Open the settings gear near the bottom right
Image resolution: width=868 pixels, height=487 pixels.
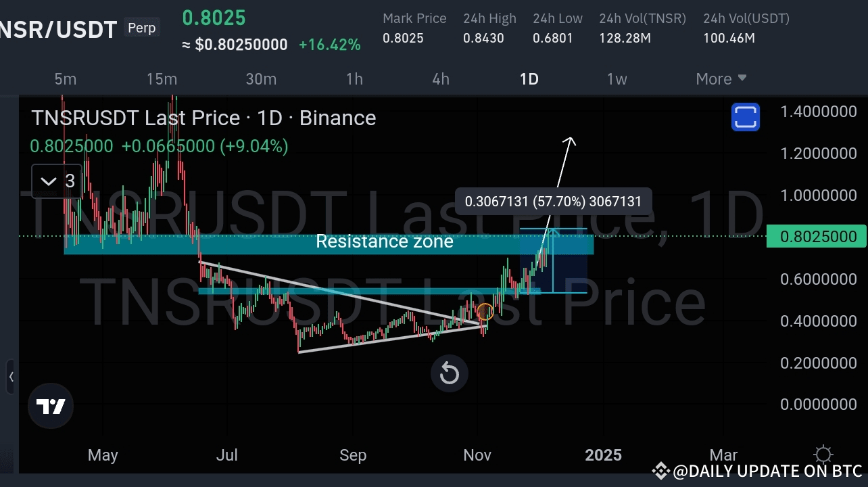(823, 454)
